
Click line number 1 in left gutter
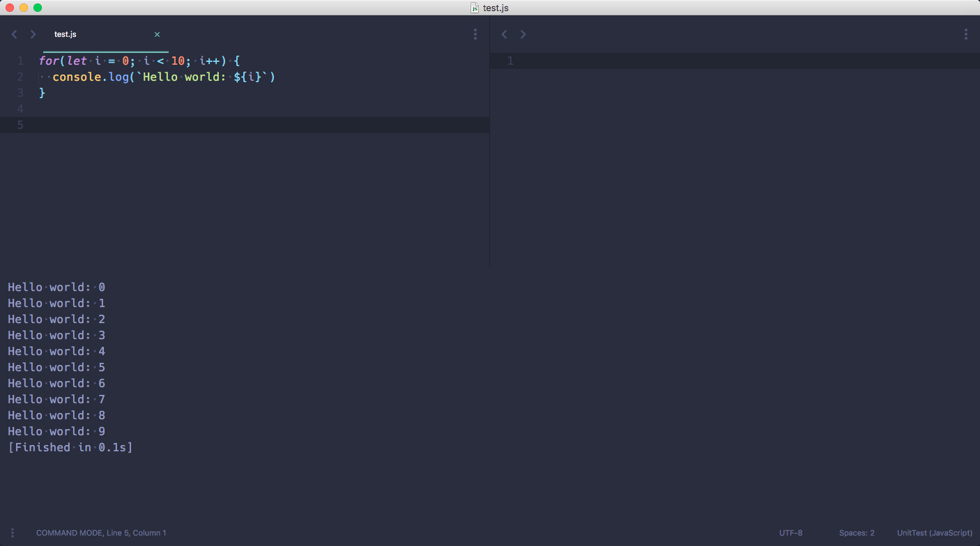coord(20,61)
